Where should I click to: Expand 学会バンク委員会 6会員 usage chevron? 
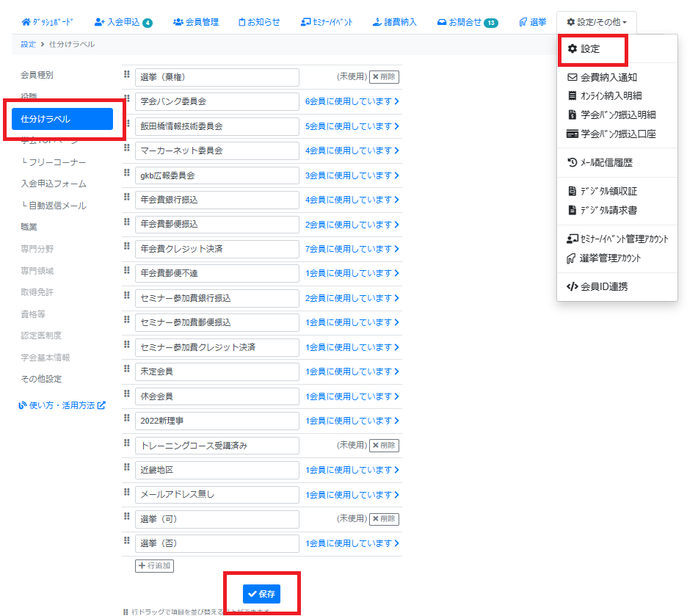point(397,102)
